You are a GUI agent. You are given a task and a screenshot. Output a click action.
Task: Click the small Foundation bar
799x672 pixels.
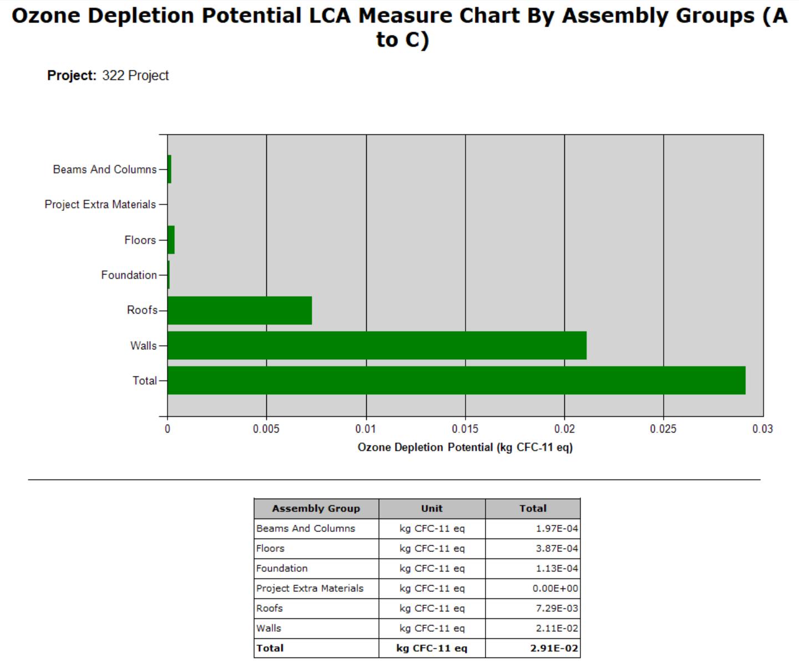click(x=169, y=275)
